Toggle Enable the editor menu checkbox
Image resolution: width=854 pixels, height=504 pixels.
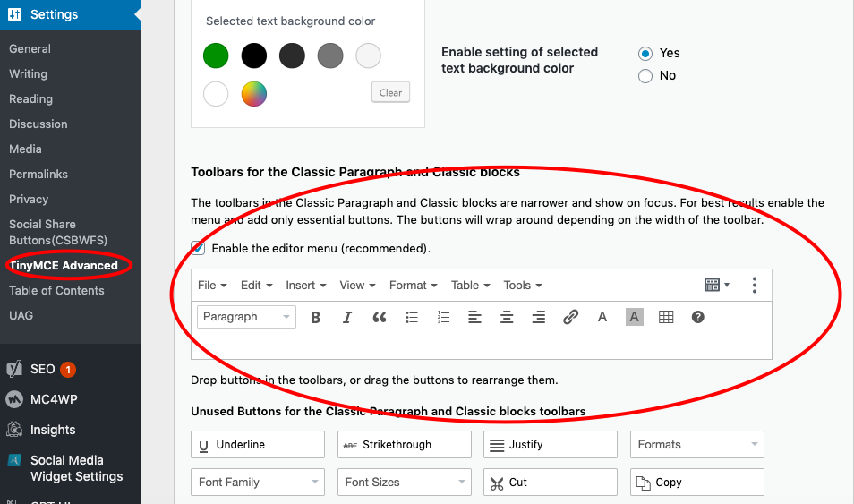(x=198, y=249)
